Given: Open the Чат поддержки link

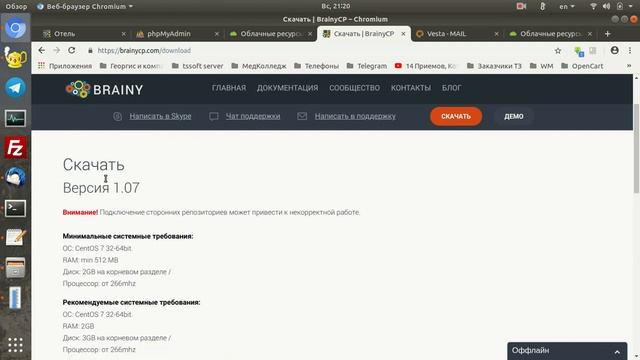Looking at the screenshot, I should tap(253, 116).
